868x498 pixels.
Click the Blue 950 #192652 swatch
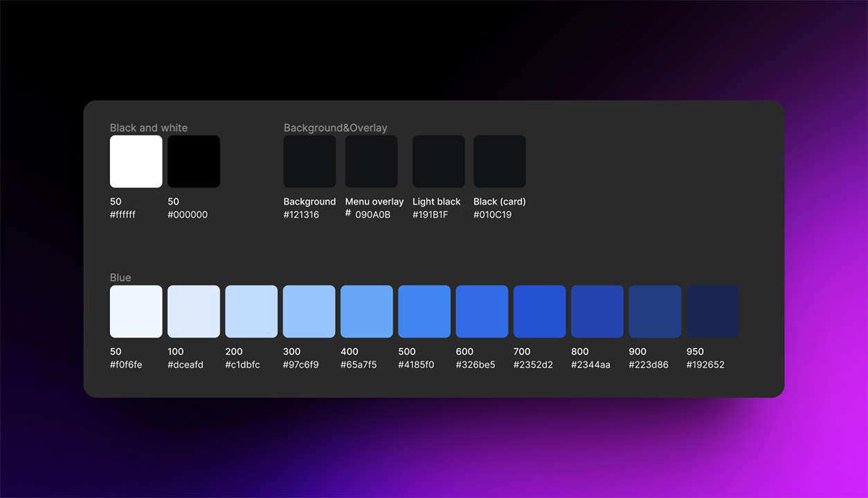[x=712, y=311]
